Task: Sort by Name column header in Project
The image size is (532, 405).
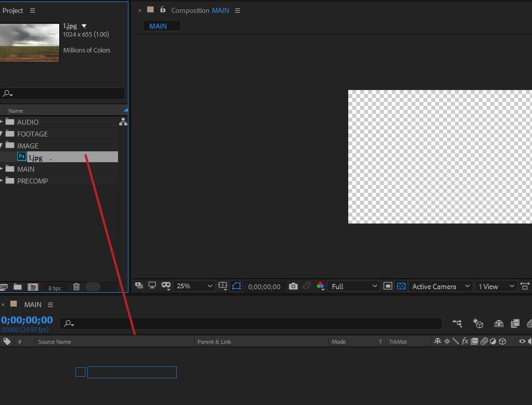Action: [16, 111]
